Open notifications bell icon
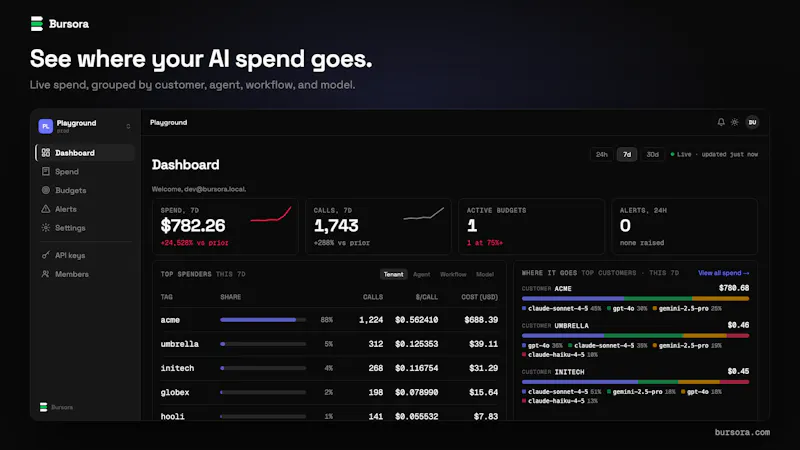The image size is (800, 450). pyautogui.click(x=721, y=122)
